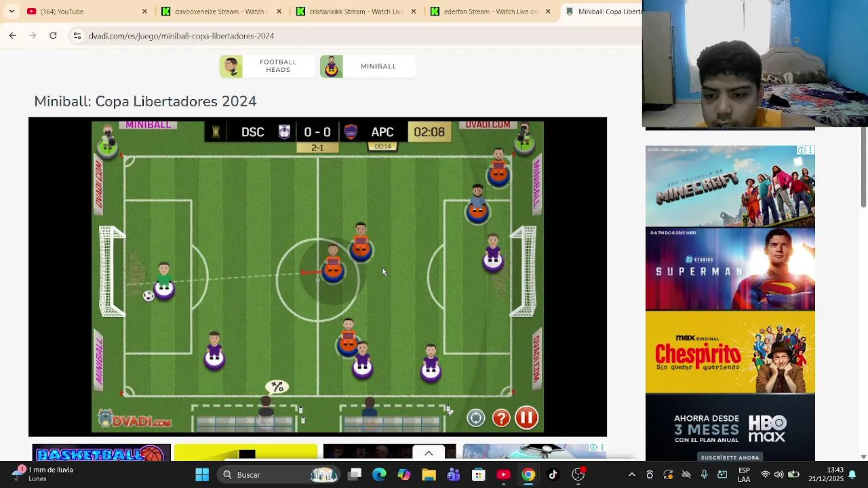The width and height of the screenshot is (868, 488).
Task: Open Task View from the taskbar
Action: (355, 474)
